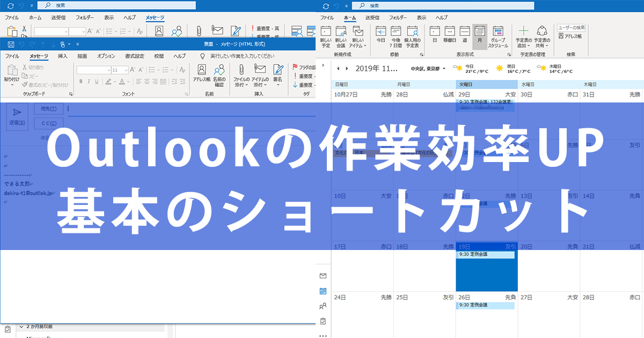
Task: Show Next 7 Days (今後7日間) in calendar
Action: click(396, 37)
